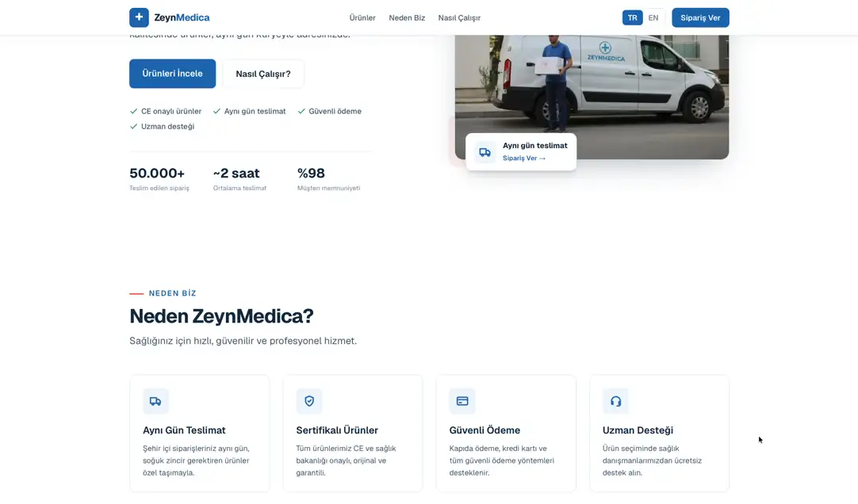Click the NEDEN BİZ section label
This screenshot has width=858, height=504.
[x=172, y=293]
